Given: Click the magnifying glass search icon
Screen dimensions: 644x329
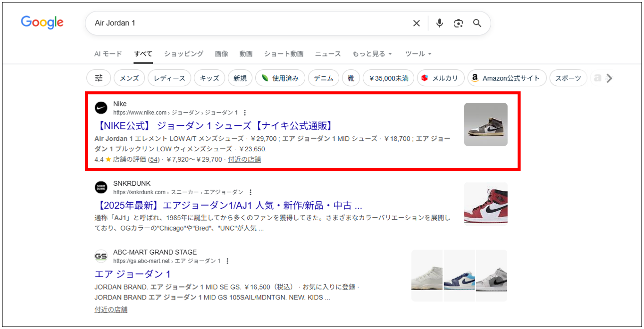Looking at the screenshot, I should point(477,23).
